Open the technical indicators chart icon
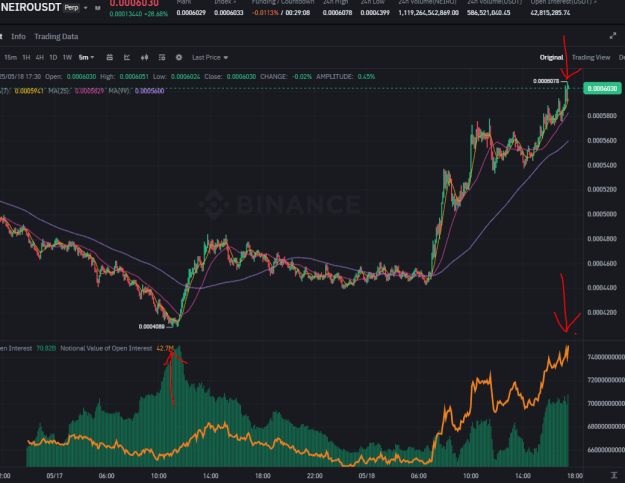Viewport: 625px width, 483px height. [127, 57]
